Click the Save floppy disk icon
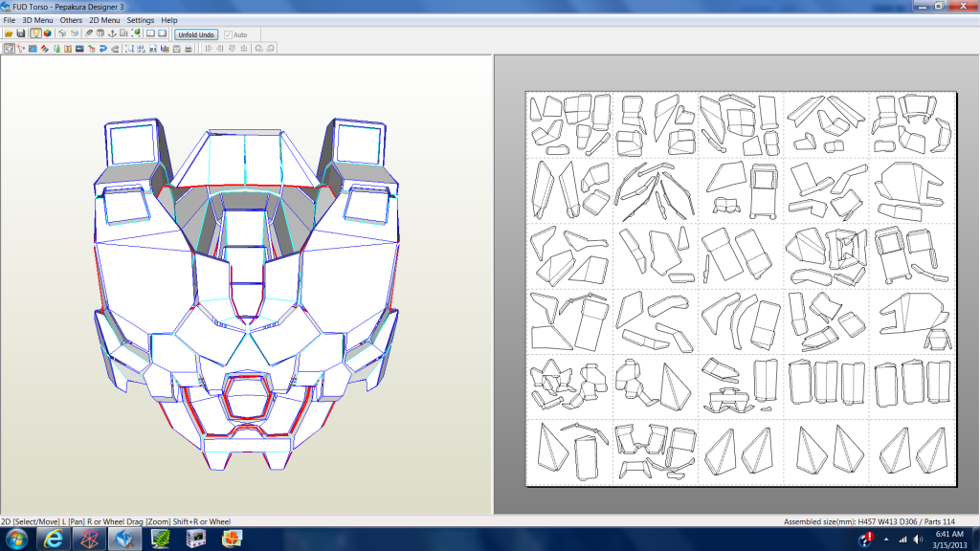This screenshot has height=551, width=980. [21, 33]
